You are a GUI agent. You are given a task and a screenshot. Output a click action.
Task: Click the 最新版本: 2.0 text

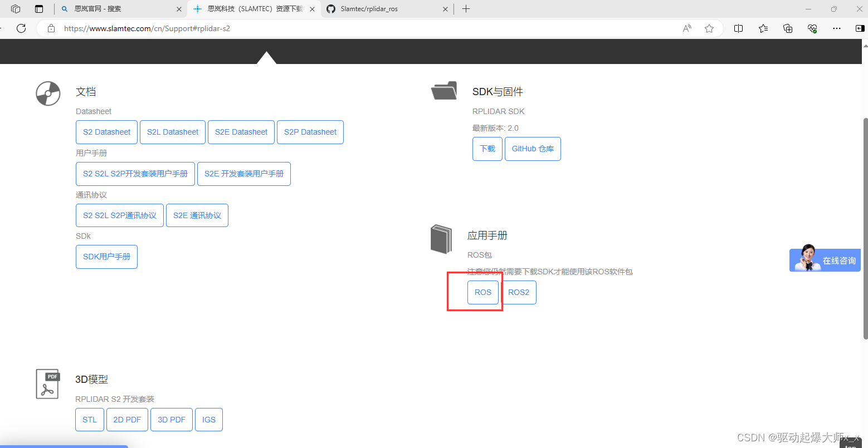click(495, 128)
